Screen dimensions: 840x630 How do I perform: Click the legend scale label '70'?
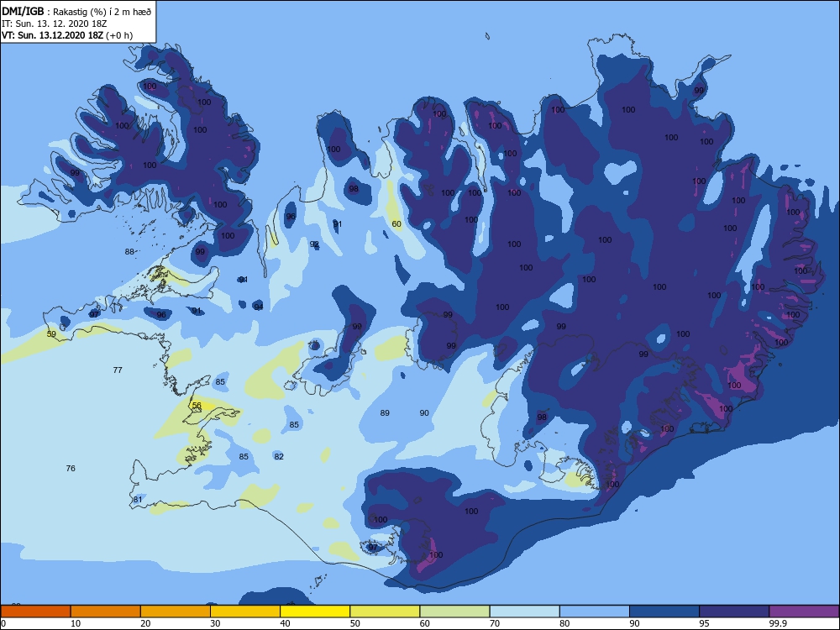495,623
